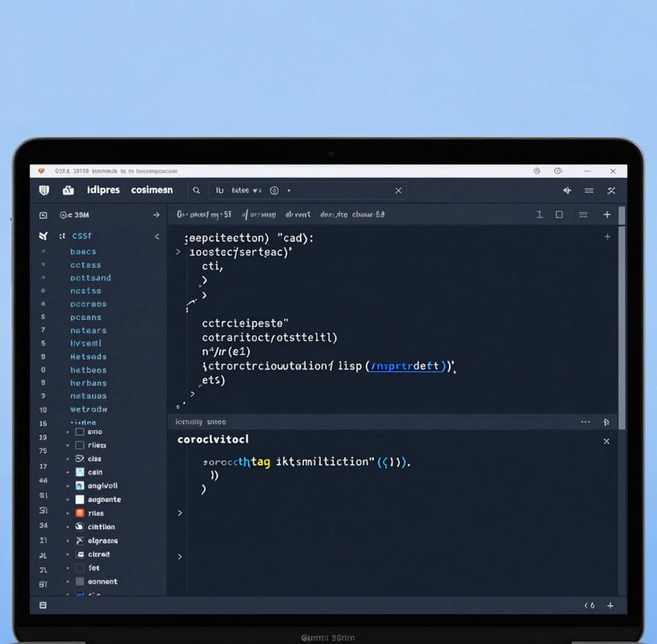Click the icon beside clas
Screen dimensions: 657x644
coord(80,458)
